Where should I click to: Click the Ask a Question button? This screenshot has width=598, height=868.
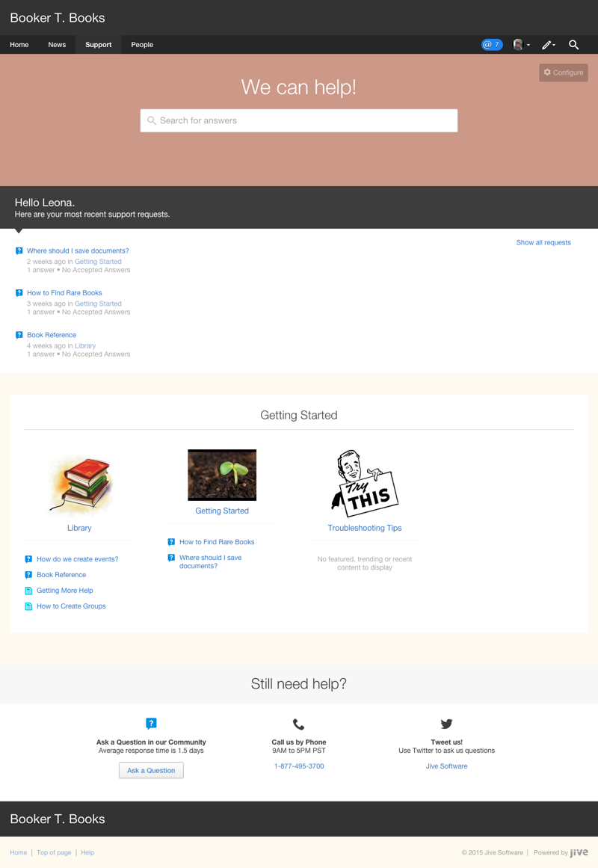click(151, 770)
